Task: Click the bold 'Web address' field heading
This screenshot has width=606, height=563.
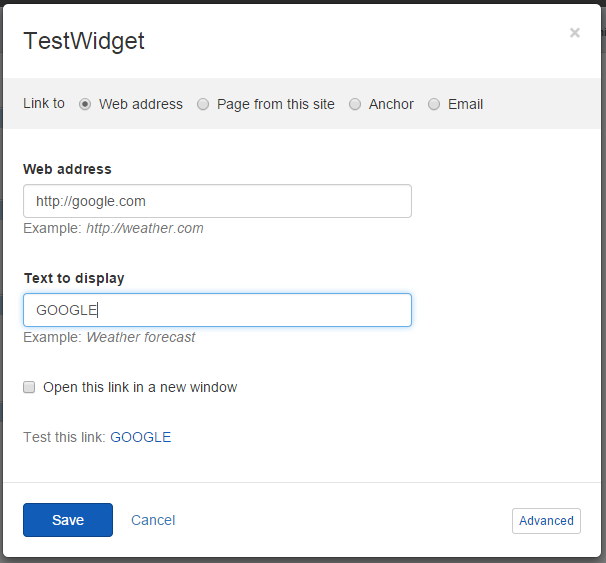Action: click(x=68, y=169)
